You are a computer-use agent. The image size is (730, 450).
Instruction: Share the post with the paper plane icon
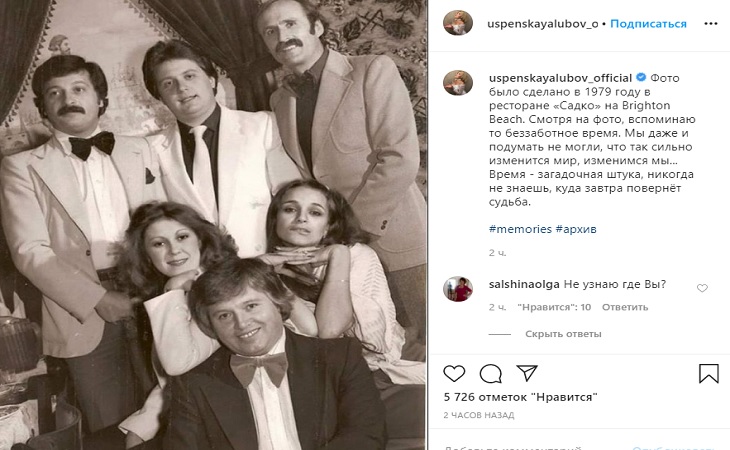tap(526, 374)
